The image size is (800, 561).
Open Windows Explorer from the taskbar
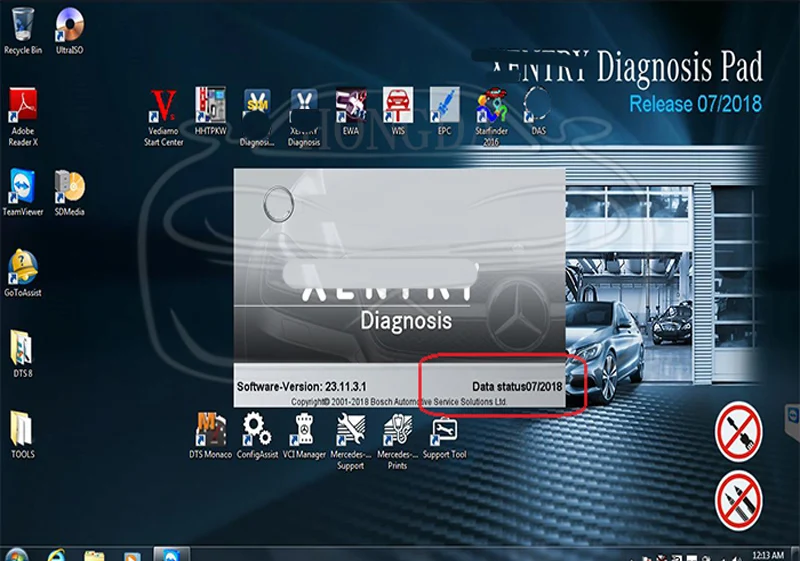[94, 555]
